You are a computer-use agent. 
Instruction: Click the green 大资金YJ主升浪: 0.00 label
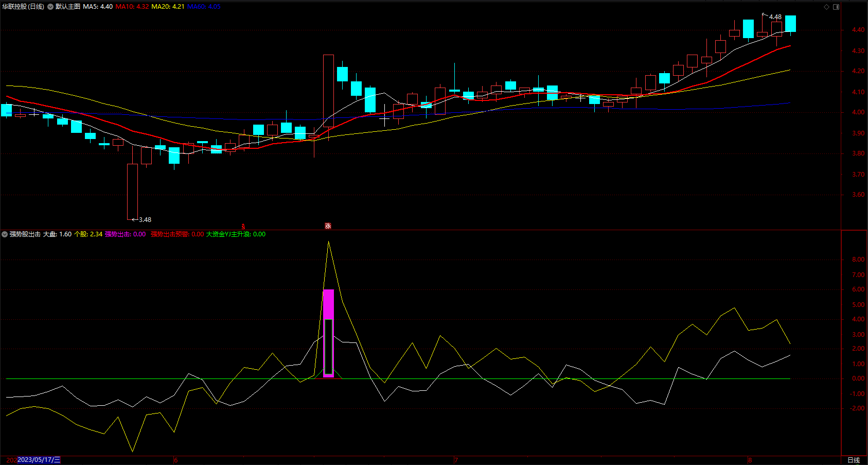coord(236,234)
